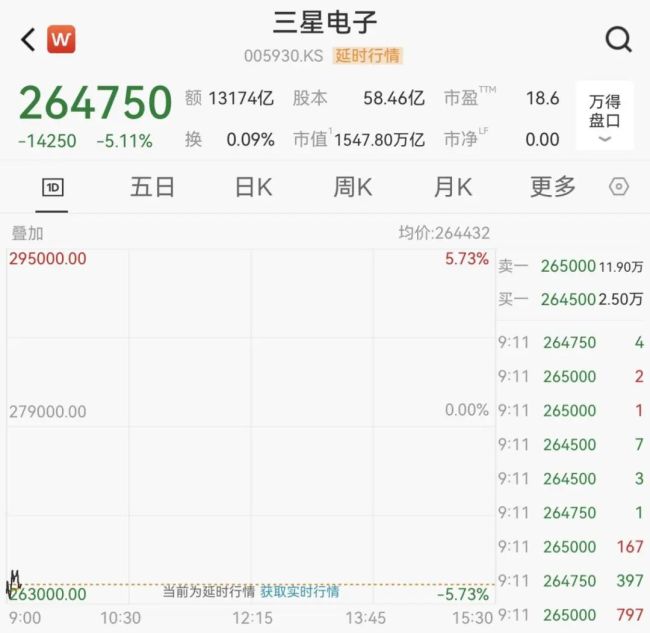Go back using the left arrow
650x633 pixels.
[x=28, y=40]
